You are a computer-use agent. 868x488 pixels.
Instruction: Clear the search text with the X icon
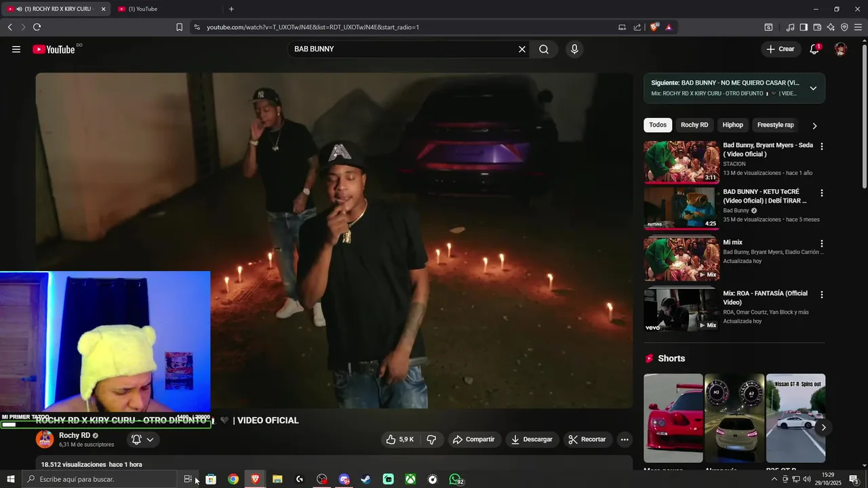click(522, 49)
